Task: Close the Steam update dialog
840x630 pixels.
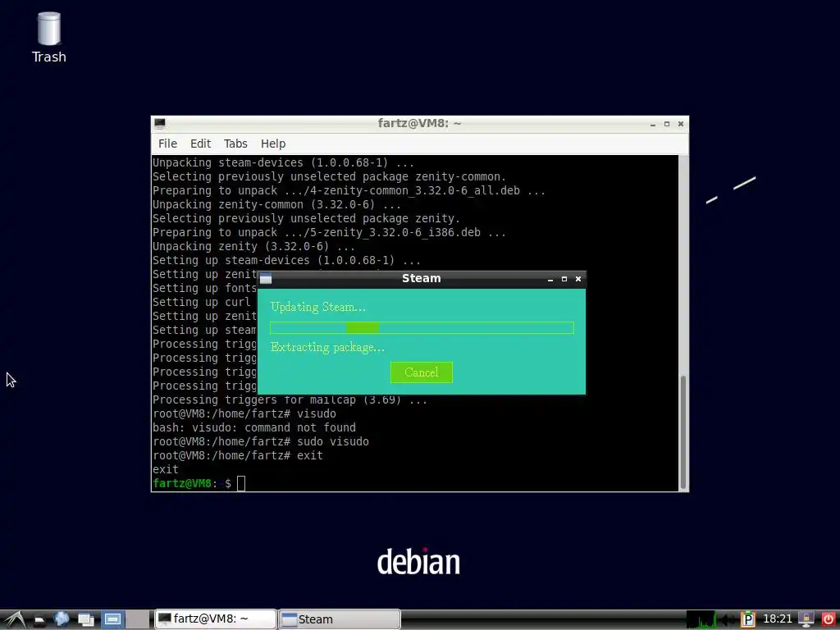Action: pyautogui.click(x=578, y=279)
